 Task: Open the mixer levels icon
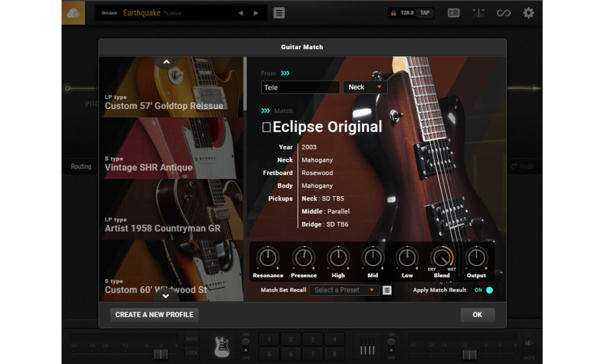(x=478, y=13)
